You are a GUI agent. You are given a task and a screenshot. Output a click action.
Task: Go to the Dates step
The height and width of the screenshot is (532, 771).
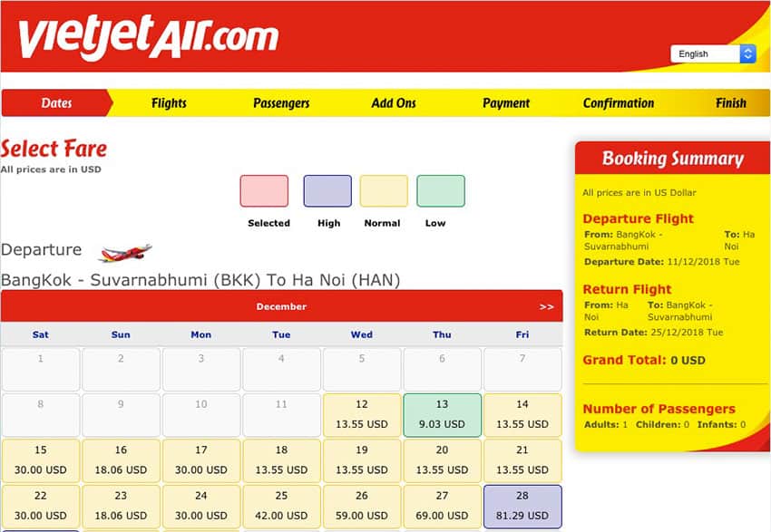(x=56, y=102)
